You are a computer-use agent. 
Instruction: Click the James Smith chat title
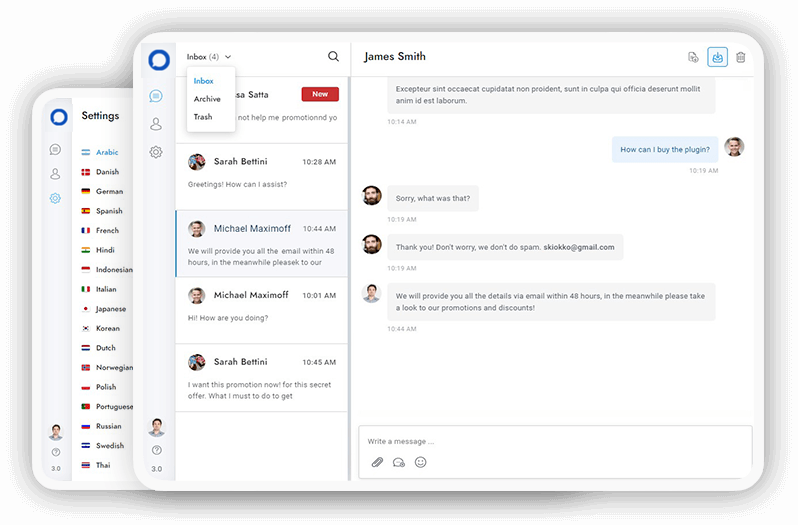coord(395,56)
